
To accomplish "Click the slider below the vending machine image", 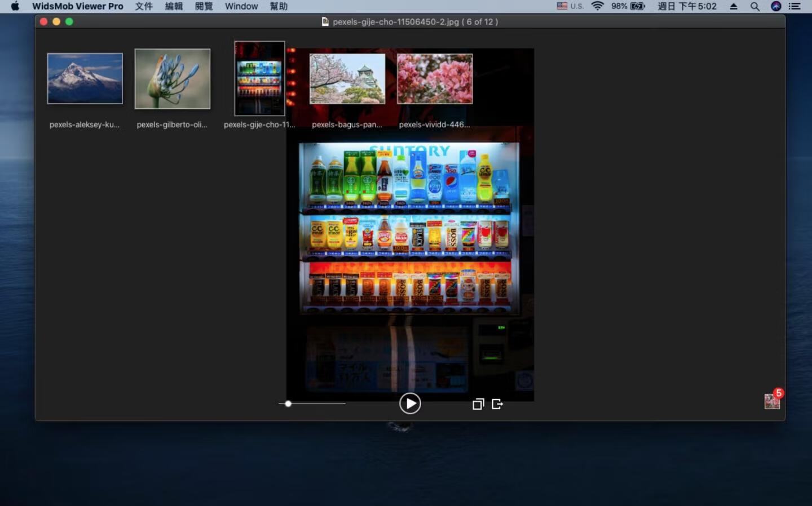I will 312,403.
